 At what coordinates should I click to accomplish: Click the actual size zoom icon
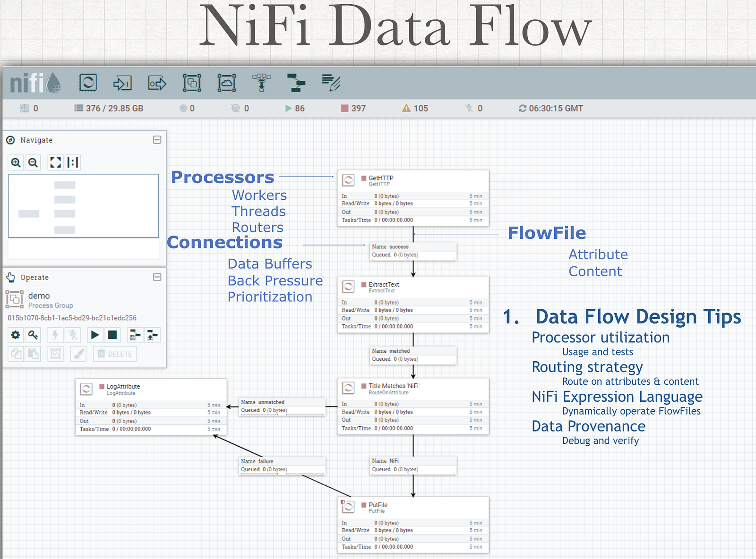pyautogui.click(x=72, y=162)
